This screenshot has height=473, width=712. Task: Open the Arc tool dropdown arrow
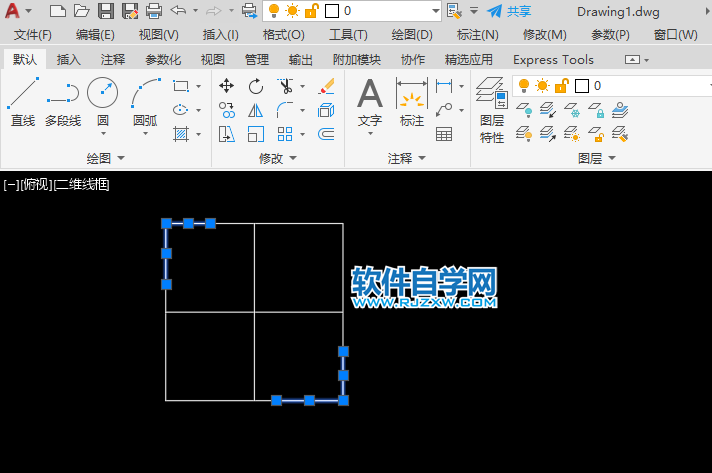coord(145,134)
